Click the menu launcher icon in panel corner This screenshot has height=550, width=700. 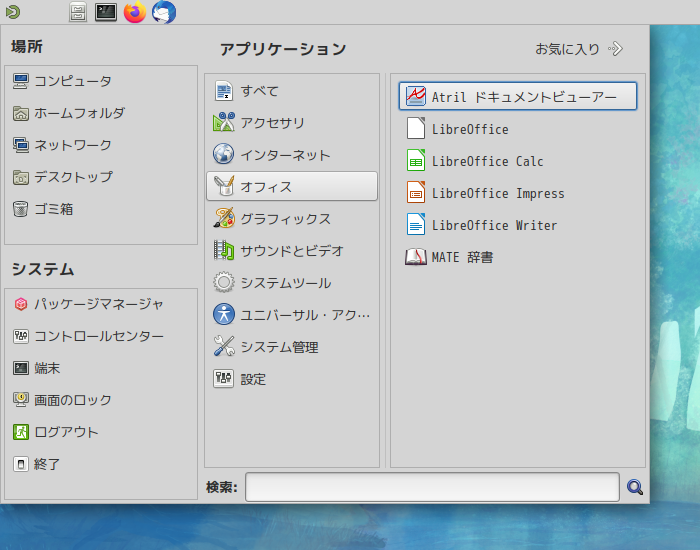13,12
